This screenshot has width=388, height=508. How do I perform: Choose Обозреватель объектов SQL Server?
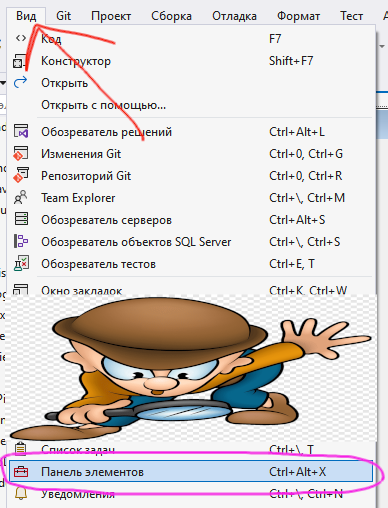point(191,242)
